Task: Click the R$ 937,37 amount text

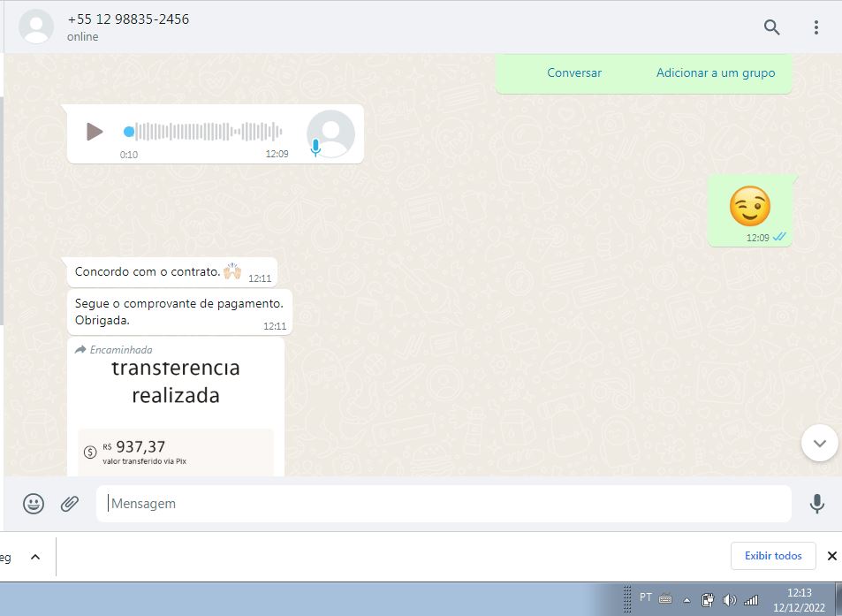Action: coord(133,447)
